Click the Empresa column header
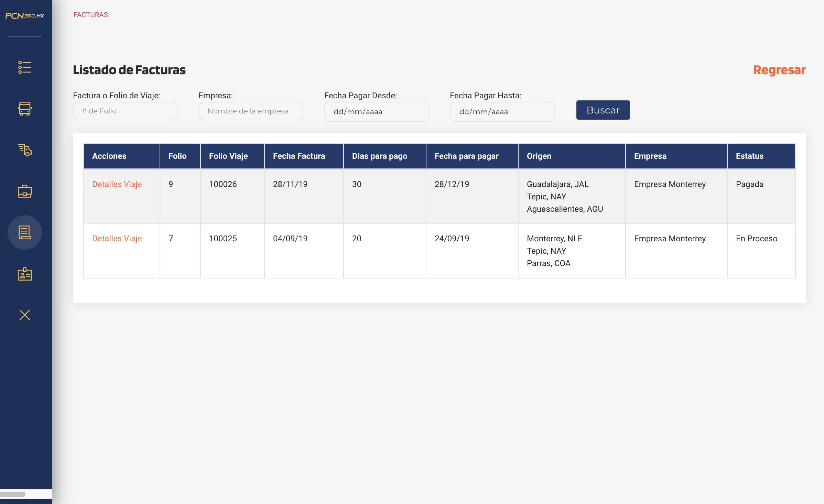 [676, 156]
